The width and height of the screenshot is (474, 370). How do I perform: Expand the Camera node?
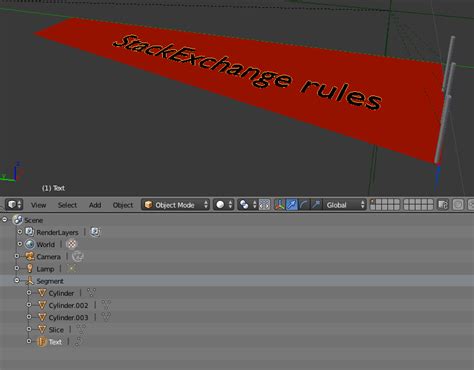click(x=17, y=256)
